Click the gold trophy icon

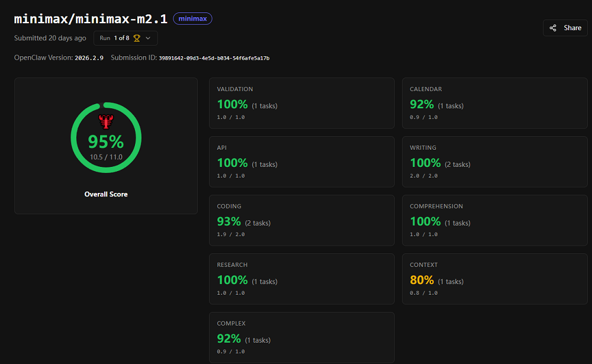137,38
